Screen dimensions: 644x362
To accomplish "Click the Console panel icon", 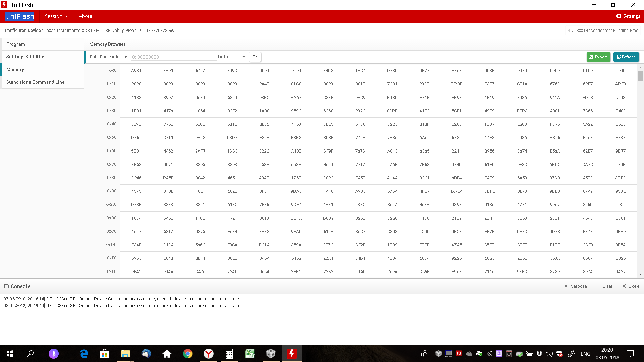I will [6, 286].
